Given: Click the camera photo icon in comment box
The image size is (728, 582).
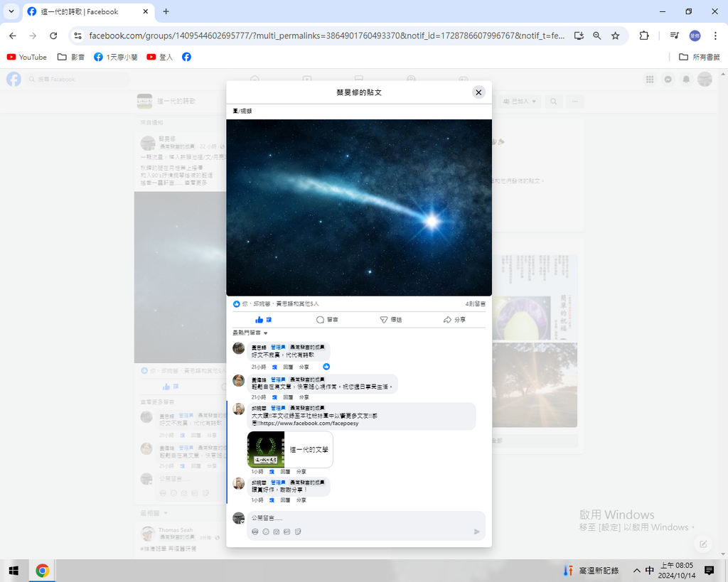Looking at the screenshot, I should pos(277,532).
